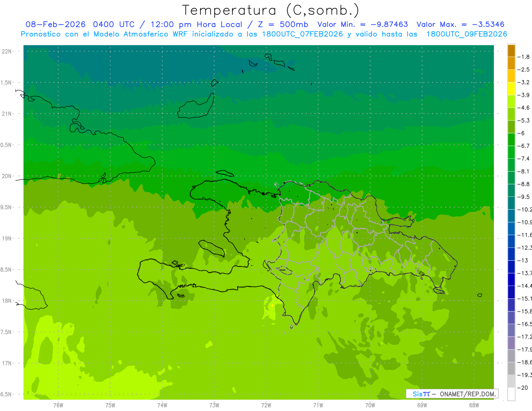This screenshot has height=411, width=532.
Task: Click the 17N latitude label
Action: click(x=7, y=363)
